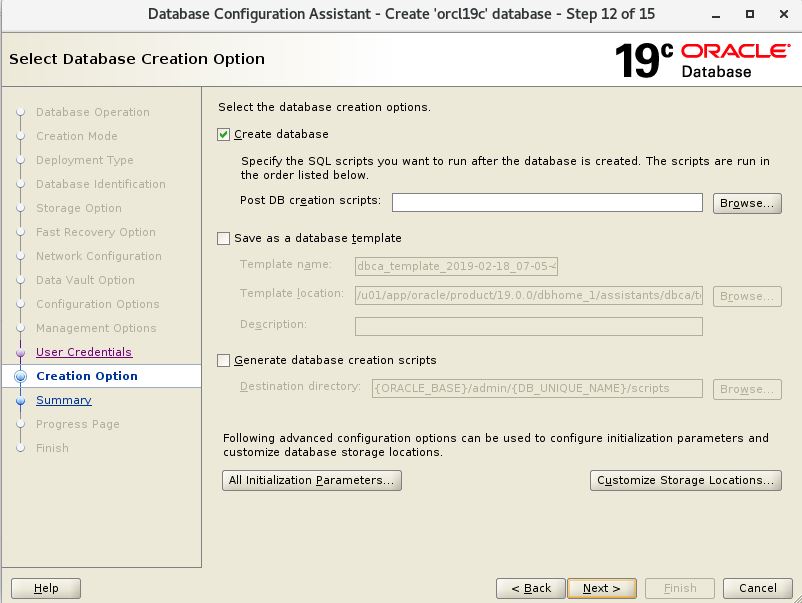Go to the Summary step link

pos(63,400)
